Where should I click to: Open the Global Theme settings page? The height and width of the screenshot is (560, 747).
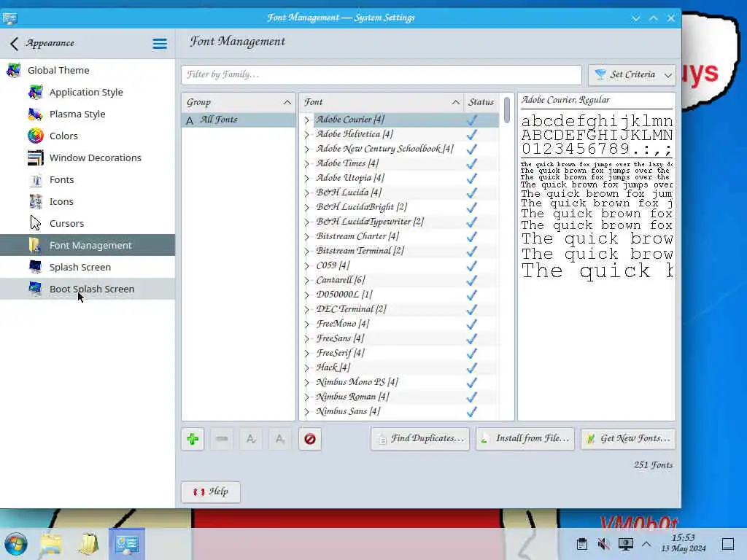88,70
